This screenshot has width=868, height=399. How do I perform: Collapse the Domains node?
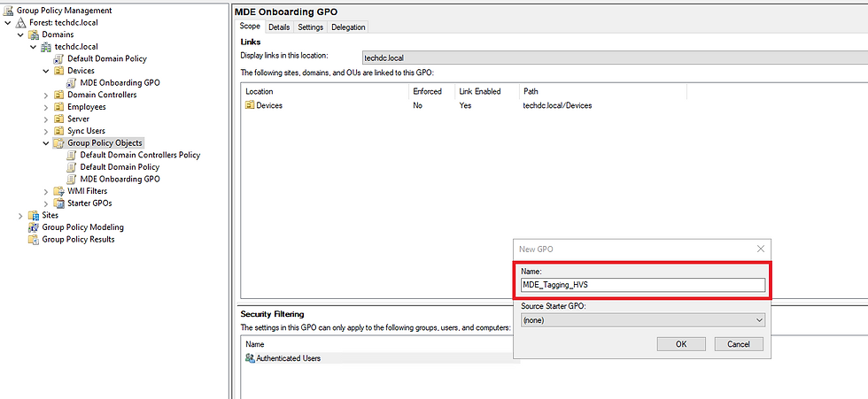pyautogui.click(x=21, y=35)
